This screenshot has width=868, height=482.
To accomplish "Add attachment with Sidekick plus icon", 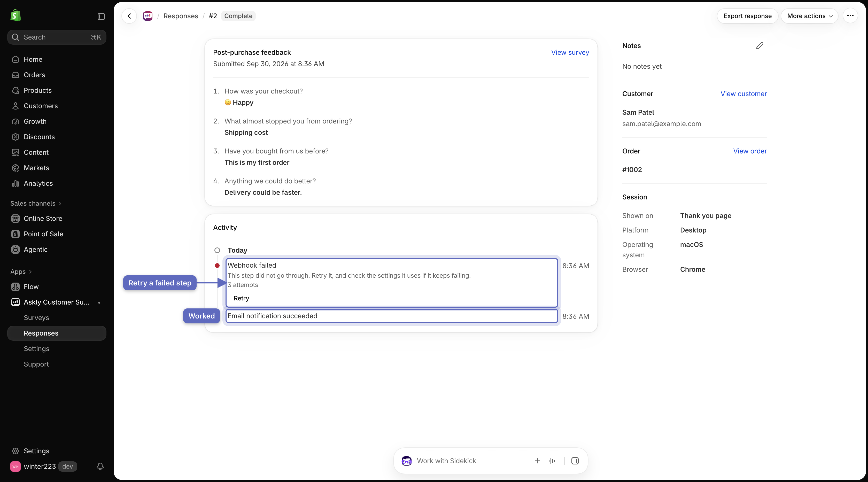I will [x=537, y=461].
